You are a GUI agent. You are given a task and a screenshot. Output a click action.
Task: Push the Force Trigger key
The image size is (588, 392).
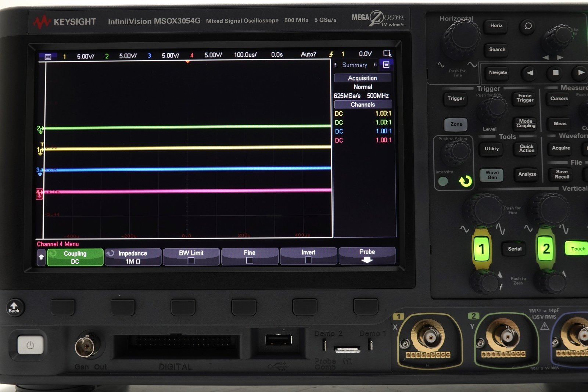click(x=525, y=98)
